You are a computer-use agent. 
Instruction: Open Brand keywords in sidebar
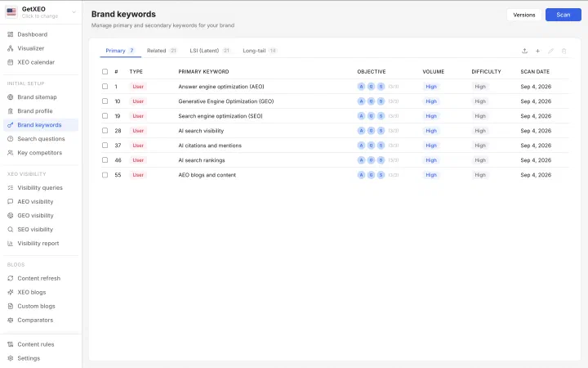pos(41,125)
